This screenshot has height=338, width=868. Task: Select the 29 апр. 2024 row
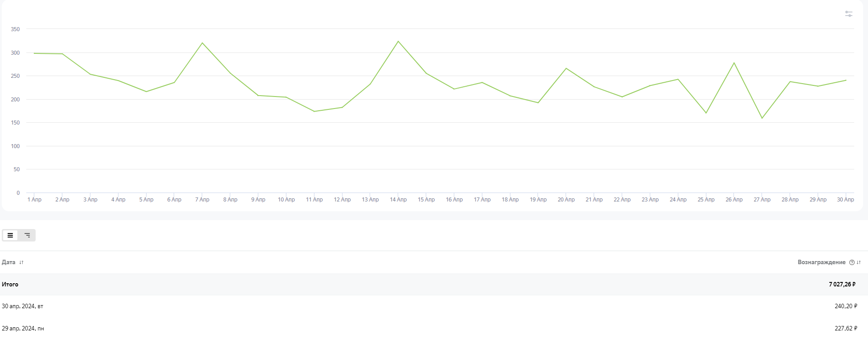tap(23, 328)
